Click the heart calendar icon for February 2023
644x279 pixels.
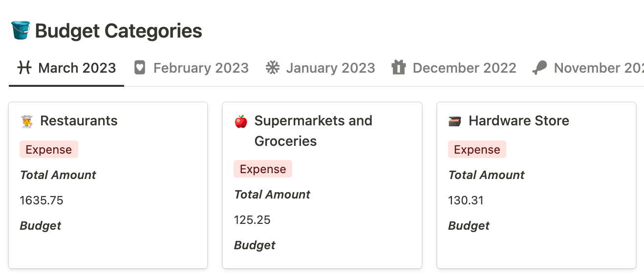coord(140,68)
